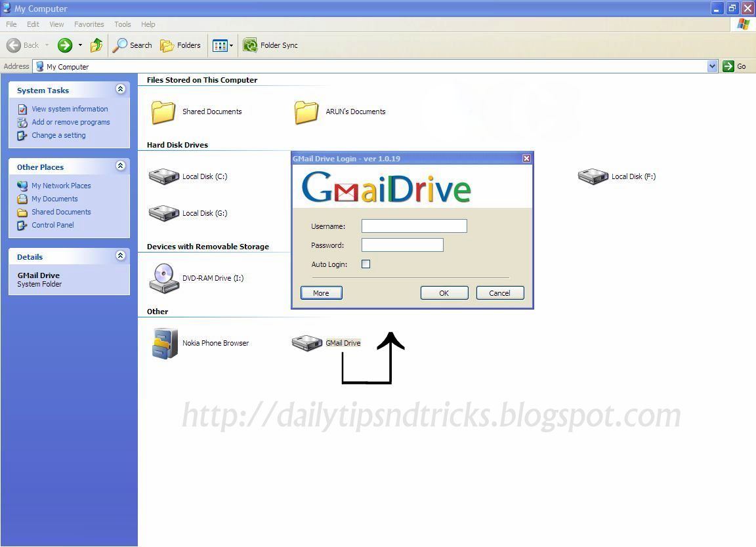
Task: Click the My Network Places icon
Action: tap(22, 186)
